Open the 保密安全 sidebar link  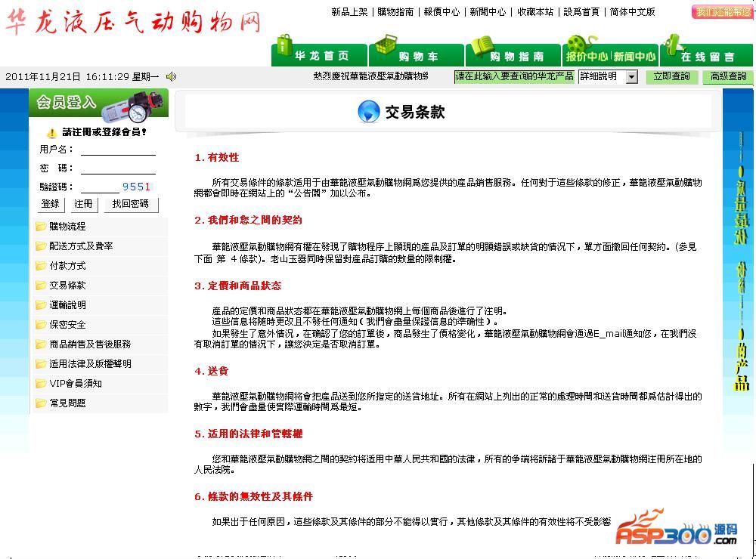(x=67, y=324)
